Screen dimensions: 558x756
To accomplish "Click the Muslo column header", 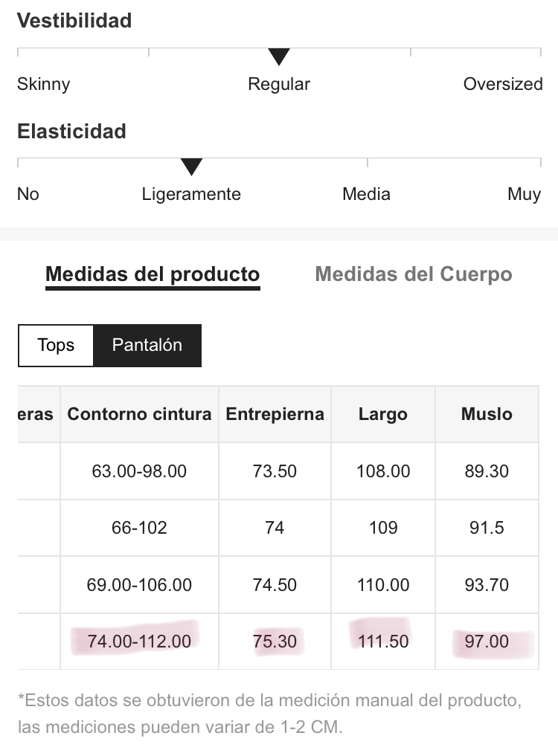I will [x=487, y=414].
